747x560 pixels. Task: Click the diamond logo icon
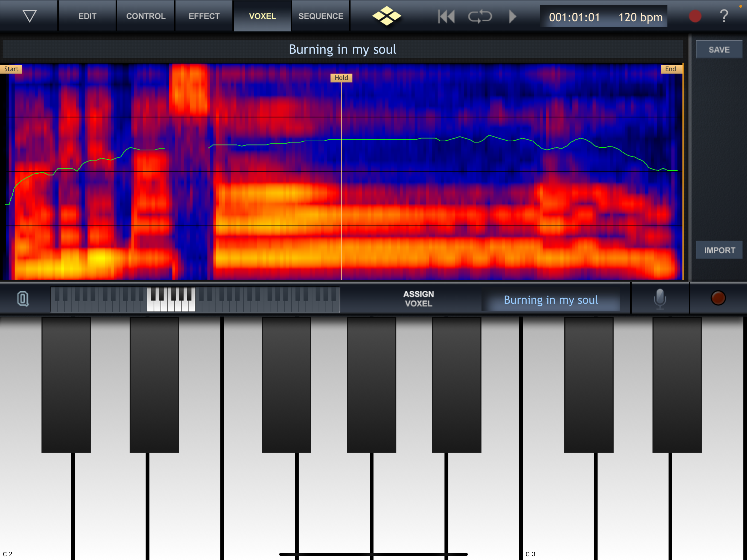pos(387,16)
